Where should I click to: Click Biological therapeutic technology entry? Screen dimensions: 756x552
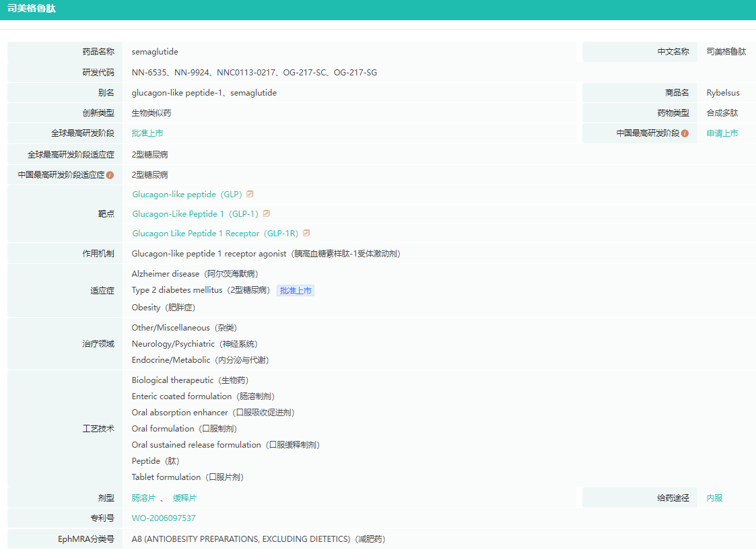190,380
